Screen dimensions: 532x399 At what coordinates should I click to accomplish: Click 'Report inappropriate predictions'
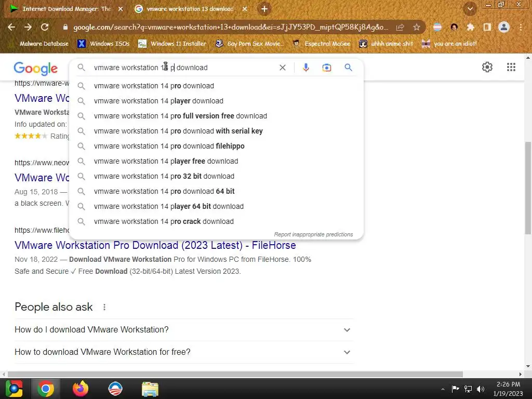[313, 234]
